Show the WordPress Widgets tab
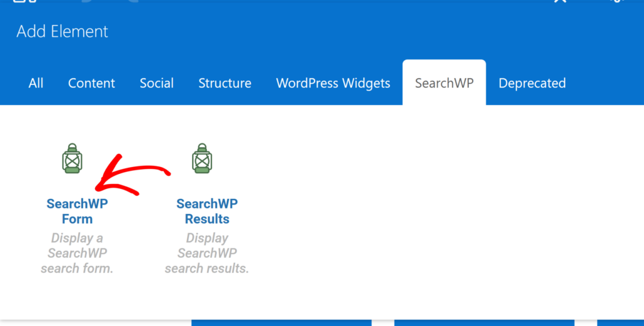Viewport: 644px width, 326px height. (x=333, y=83)
